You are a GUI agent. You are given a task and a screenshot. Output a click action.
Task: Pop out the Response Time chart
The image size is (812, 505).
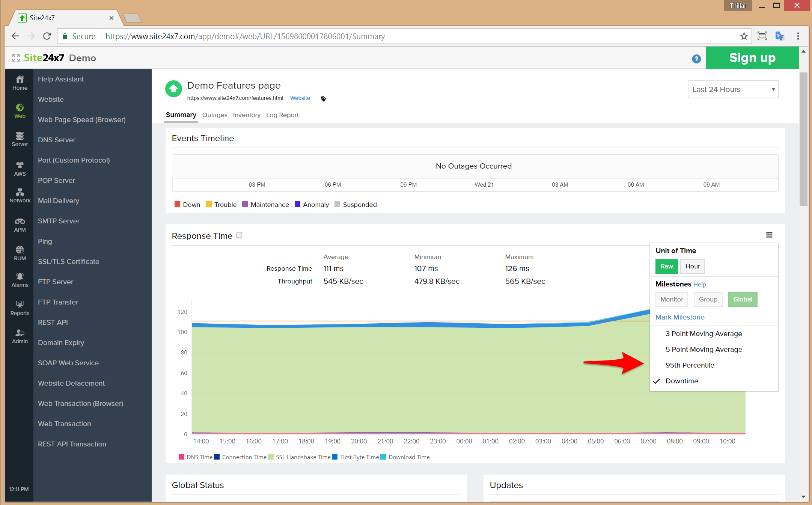239,235
